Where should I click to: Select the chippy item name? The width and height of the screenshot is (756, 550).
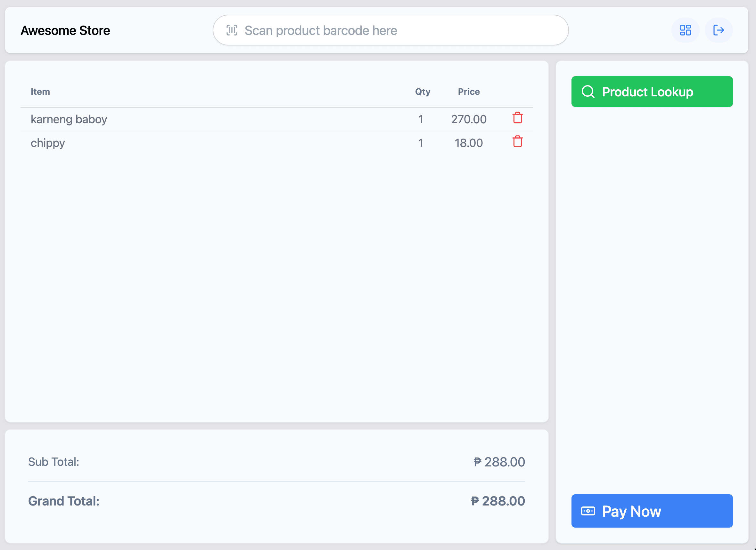pyautogui.click(x=48, y=143)
